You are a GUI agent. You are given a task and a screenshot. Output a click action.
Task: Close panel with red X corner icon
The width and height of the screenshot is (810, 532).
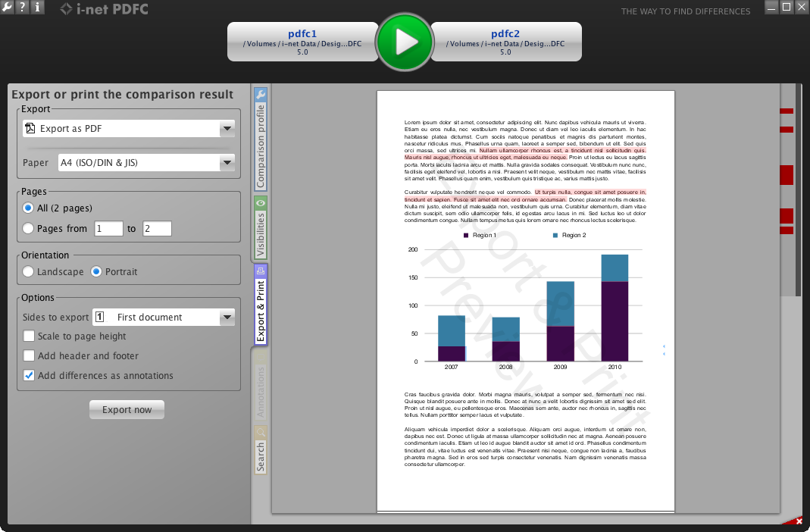799,521
